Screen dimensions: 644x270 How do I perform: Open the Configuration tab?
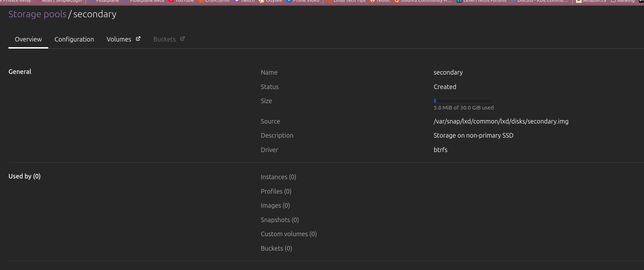(x=74, y=39)
